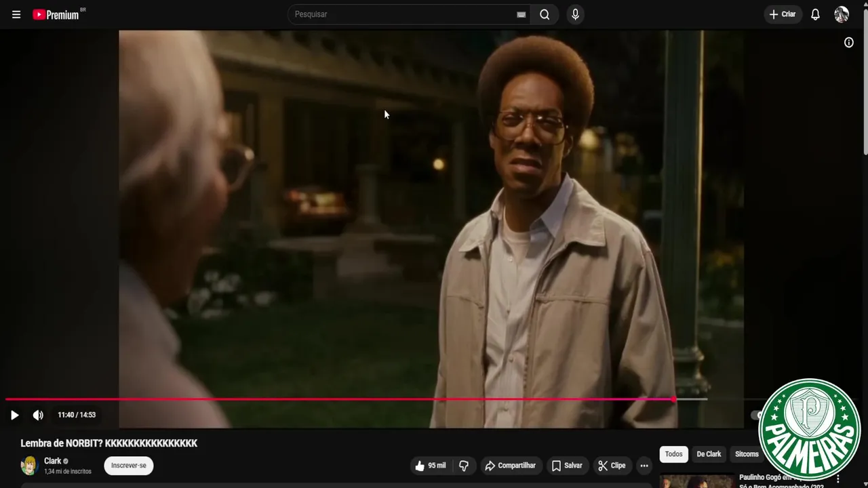
Task: Open the account avatar menu
Action: click(842, 14)
